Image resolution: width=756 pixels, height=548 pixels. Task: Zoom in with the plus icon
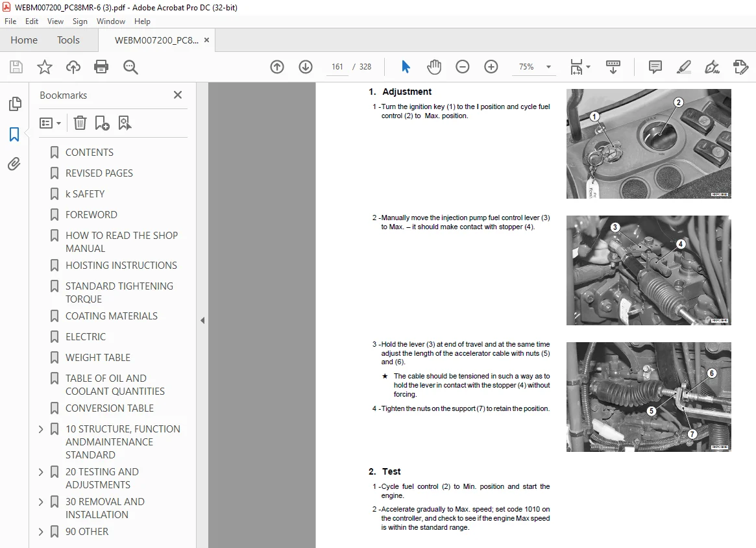tap(491, 67)
